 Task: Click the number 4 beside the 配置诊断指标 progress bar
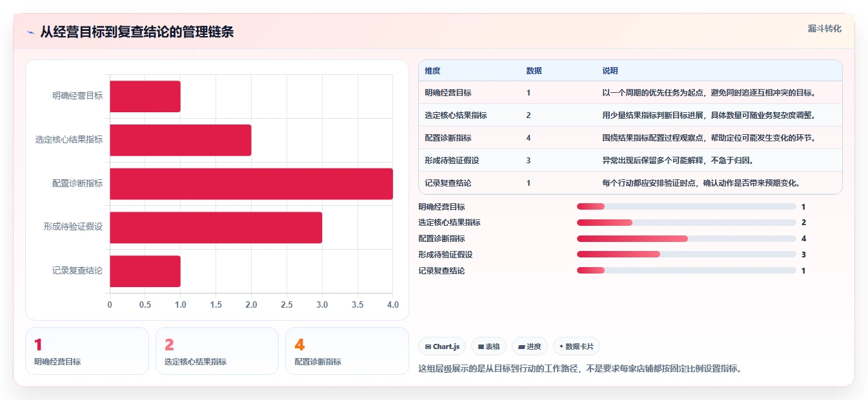(803, 239)
